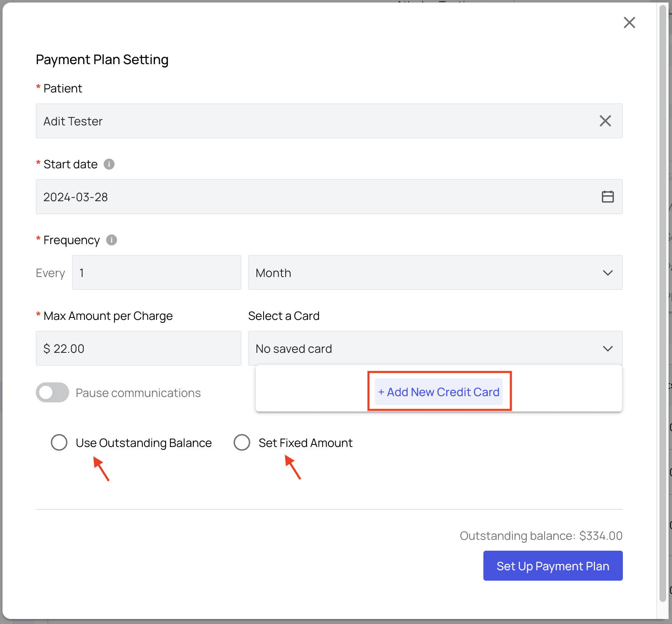Open the start date calendar picker
This screenshot has width=672, height=624.
click(x=607, y=197)
